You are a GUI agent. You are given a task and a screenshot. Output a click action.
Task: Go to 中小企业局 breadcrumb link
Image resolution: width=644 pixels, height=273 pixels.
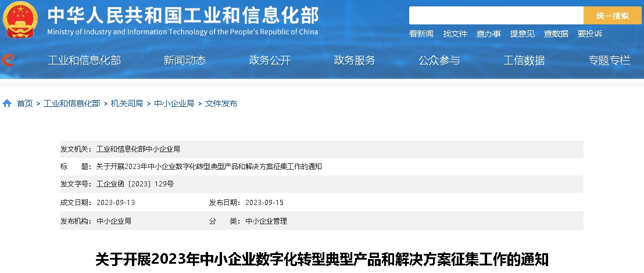174,103
